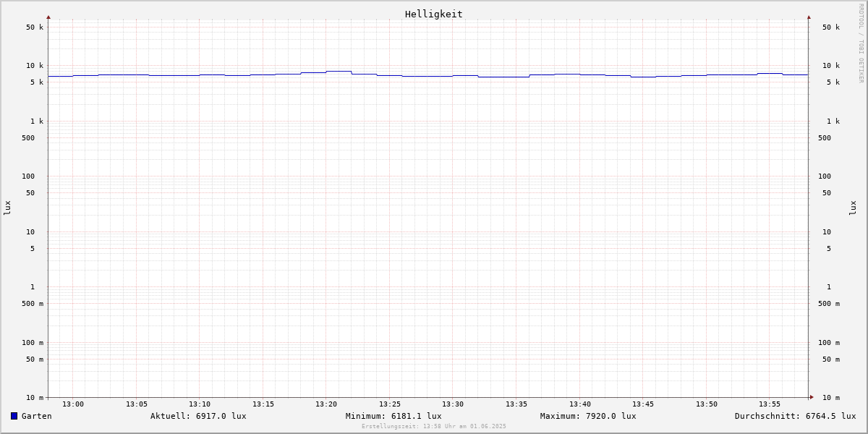Click the right-side lux axis title
Viewport: 868px width, 434px height.
pos(854,208)
